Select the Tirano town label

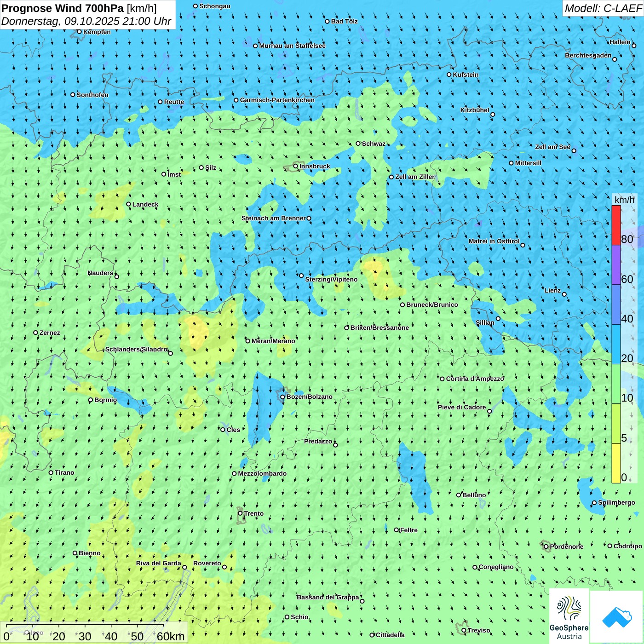64,472
